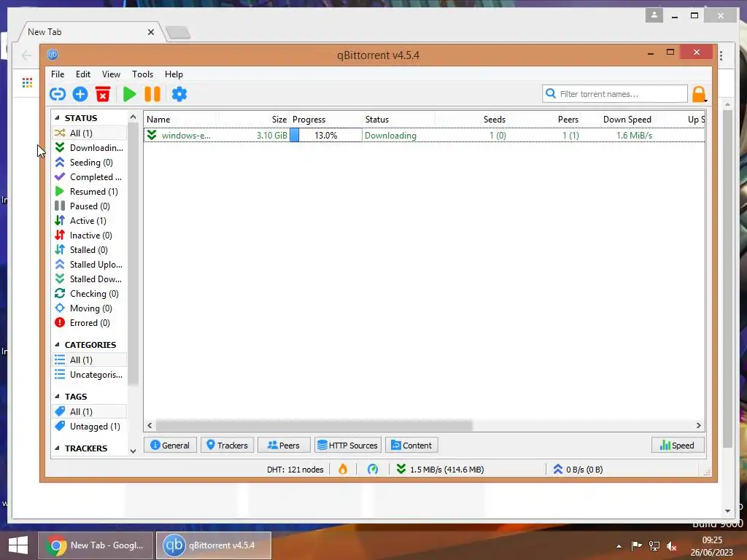The width and height of the screenshot is (747, 560).
Task: Click the network tray icon
Action: pos(654,546)
